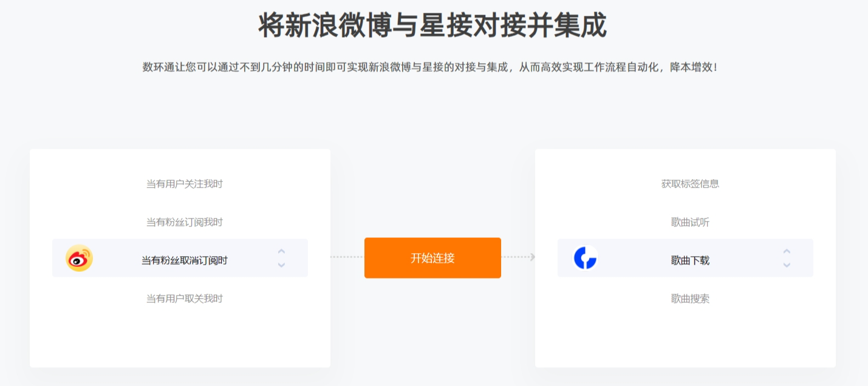Click down chevron in Weibo trigger selector
The image size is (868, 386).
tap(281, 265)
